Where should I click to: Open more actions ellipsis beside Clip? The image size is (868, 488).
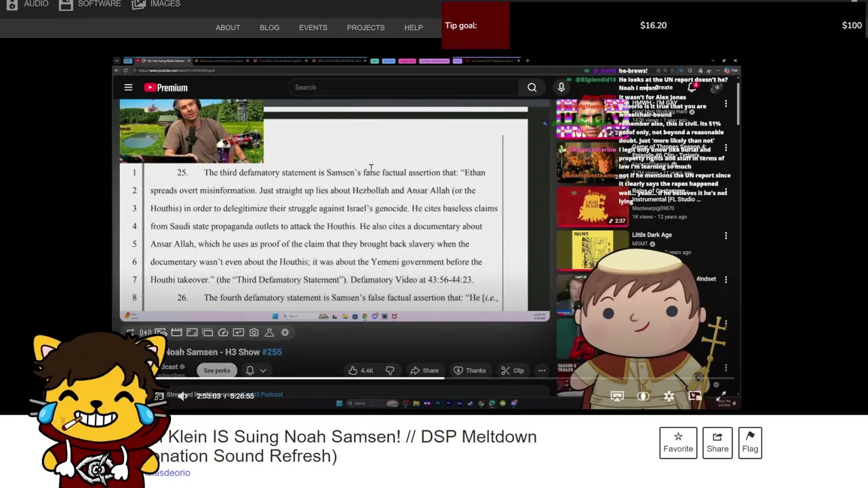click(x=541, y=371)
